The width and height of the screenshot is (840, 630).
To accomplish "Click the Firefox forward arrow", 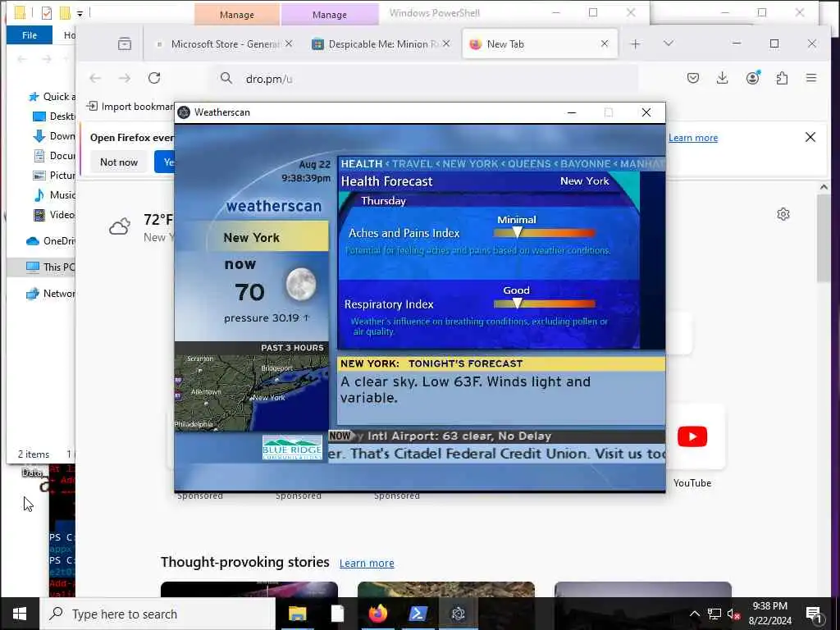I will point(125,78).
